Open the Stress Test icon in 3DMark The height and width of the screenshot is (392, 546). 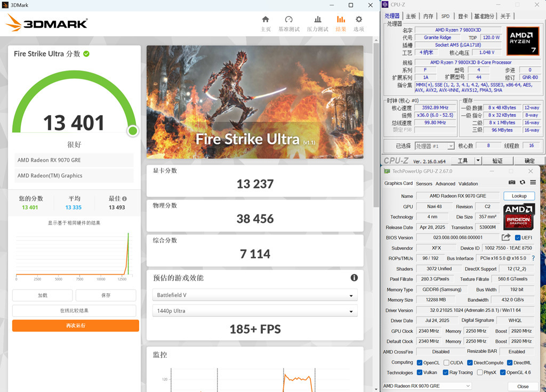tap(317, 20)
